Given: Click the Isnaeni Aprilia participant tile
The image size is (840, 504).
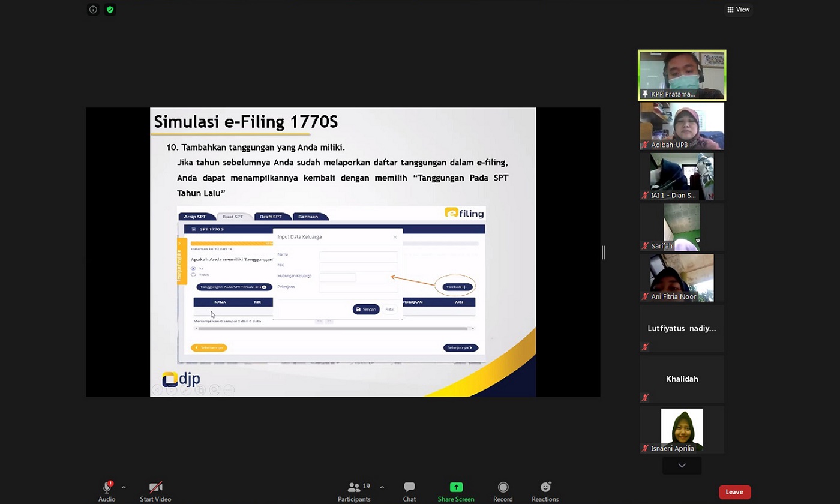Looking at the screenshot, I should (682, 430).
